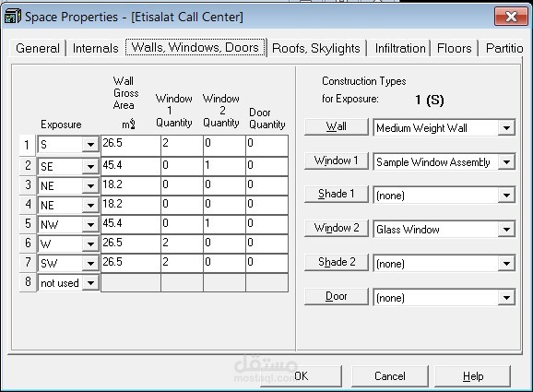Edit wall gross area 26.5 in row 7
Image resolution: width=533 pixels, height=392 pixels.
[131, 263]
